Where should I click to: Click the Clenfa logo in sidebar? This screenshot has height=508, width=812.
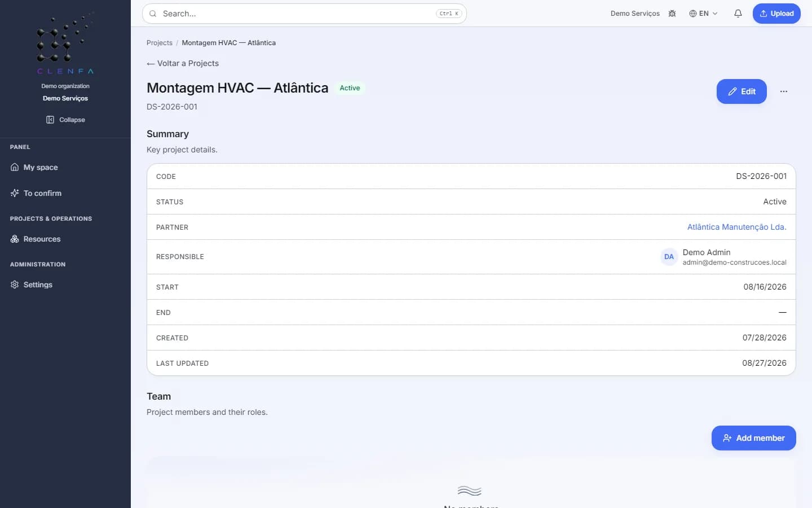tap(65, 43)
